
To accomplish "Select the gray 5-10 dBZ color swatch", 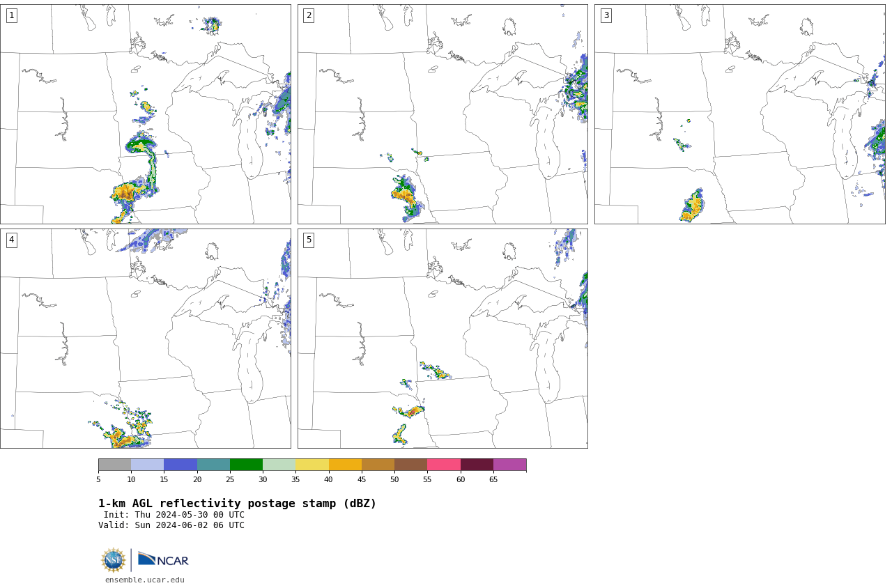I will (x=114, y=465).
